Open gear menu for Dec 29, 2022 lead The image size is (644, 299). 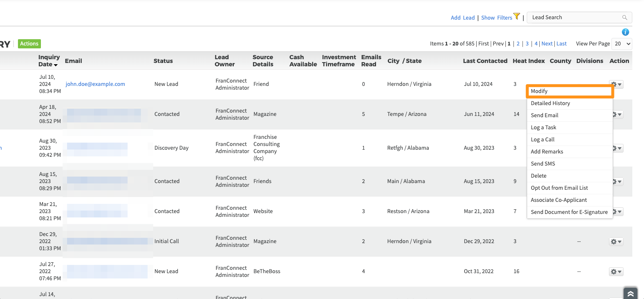(x=616, y=241)
